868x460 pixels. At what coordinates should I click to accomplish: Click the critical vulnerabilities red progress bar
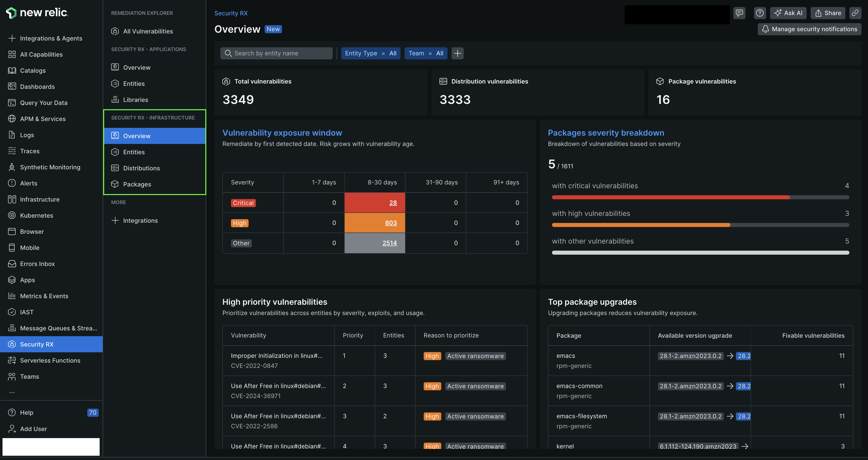point(700,198)
